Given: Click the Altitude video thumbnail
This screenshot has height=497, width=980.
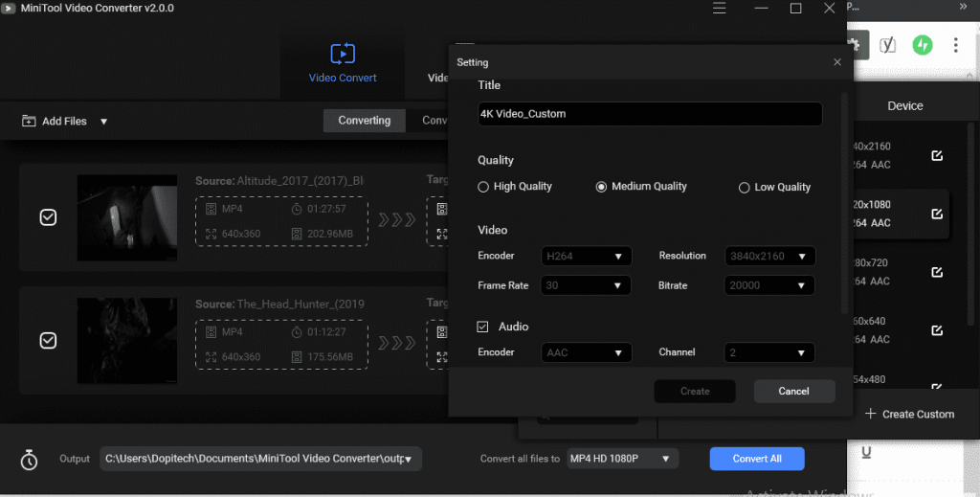Looking at the screenshot, I should [x=127, y=217].
